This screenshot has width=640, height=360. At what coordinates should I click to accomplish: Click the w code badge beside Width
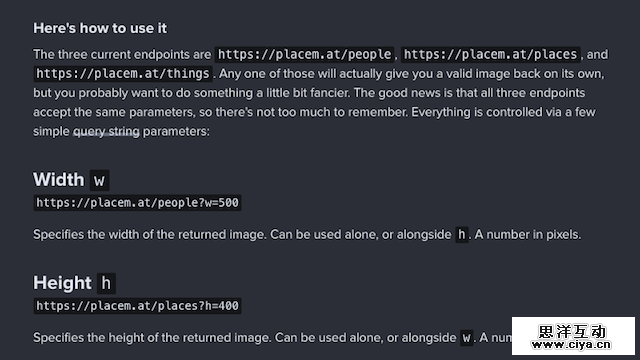[x=99, y=180]
